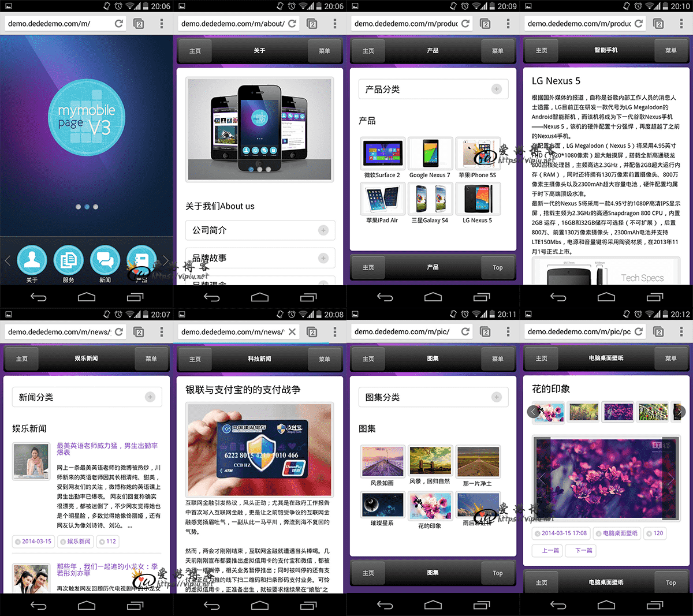Click the thumbnail strip left arrow on 花的印象

click(x=533, y=412)
